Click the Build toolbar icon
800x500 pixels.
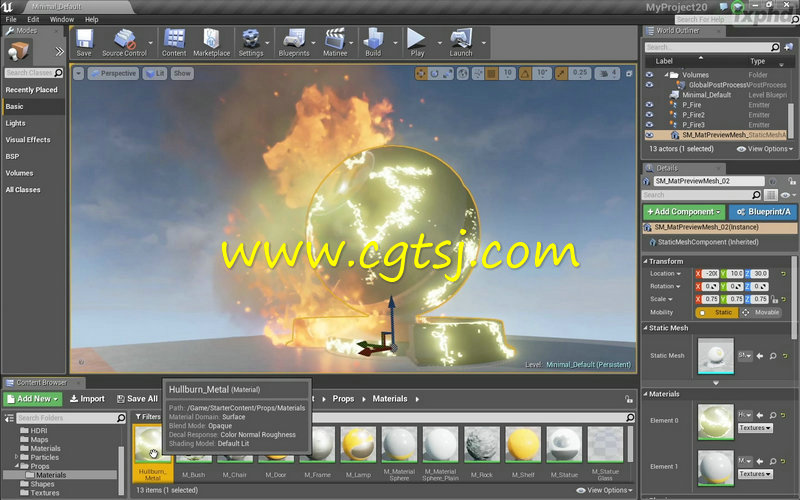coord(373,43)
